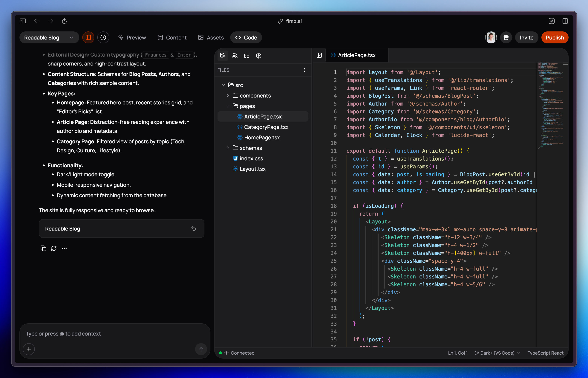
Task: Open the dependencies package icon
Action: pyautogui.click(x=258, y=56)
